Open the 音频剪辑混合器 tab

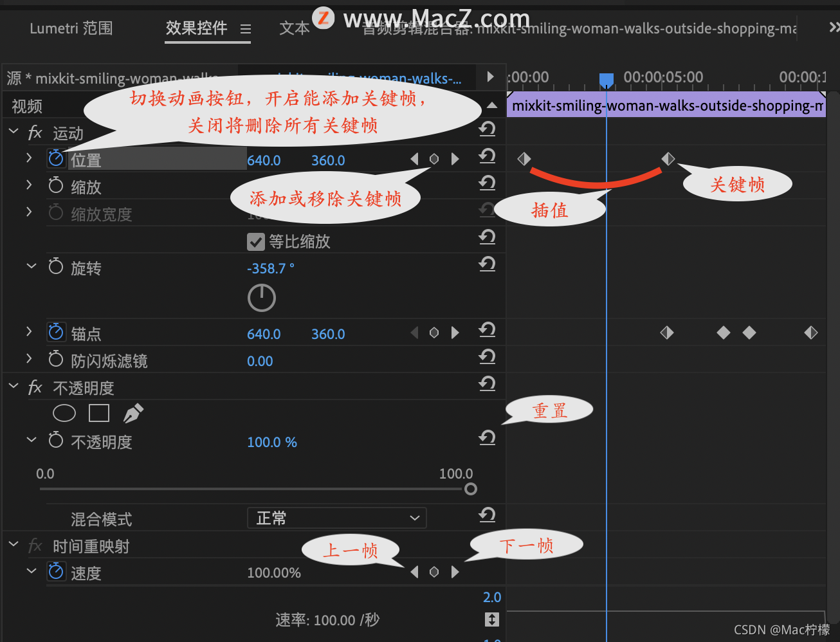click(x=579, y=29)
